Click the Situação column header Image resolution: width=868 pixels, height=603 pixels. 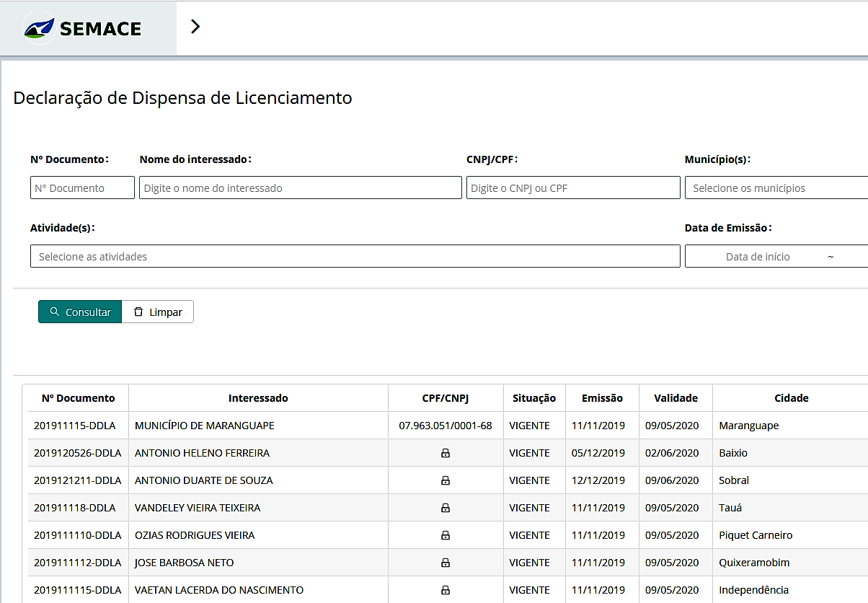click(534, 398)
